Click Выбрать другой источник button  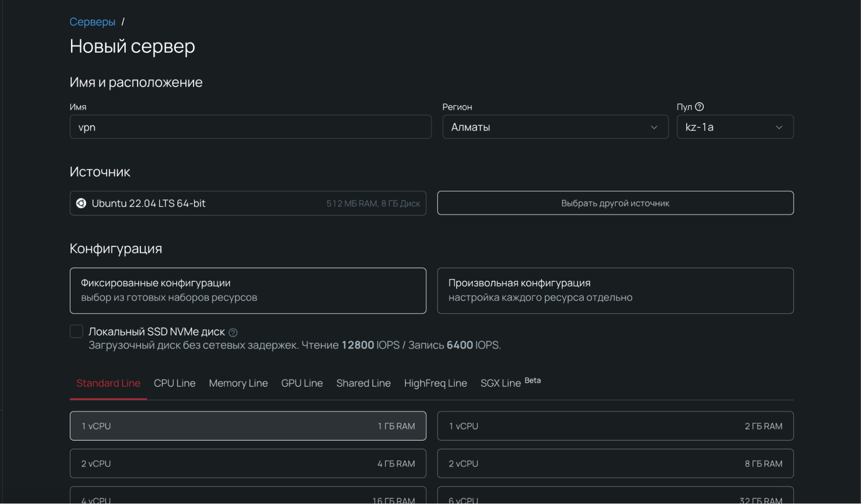pos(615,203)
